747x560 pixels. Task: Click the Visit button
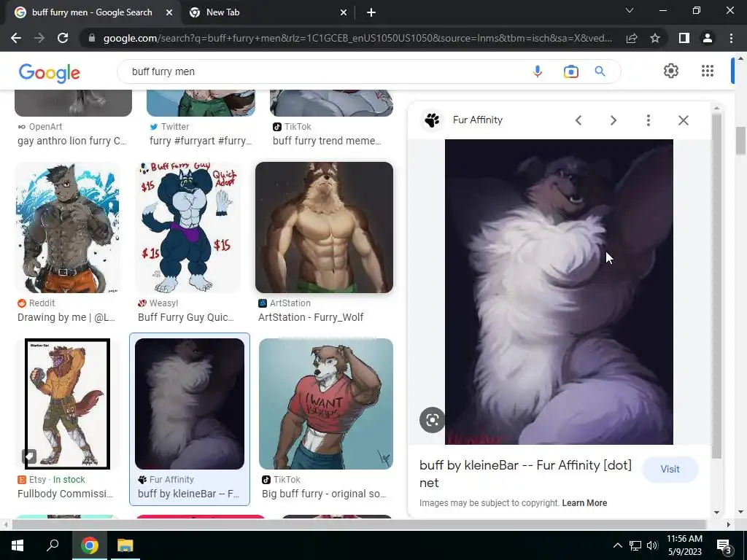[670, 469]
